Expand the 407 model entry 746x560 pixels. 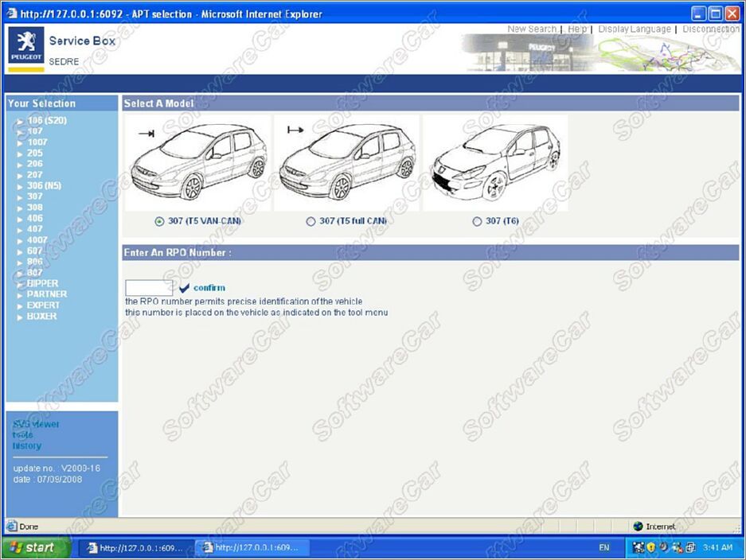tap(34, 229)
